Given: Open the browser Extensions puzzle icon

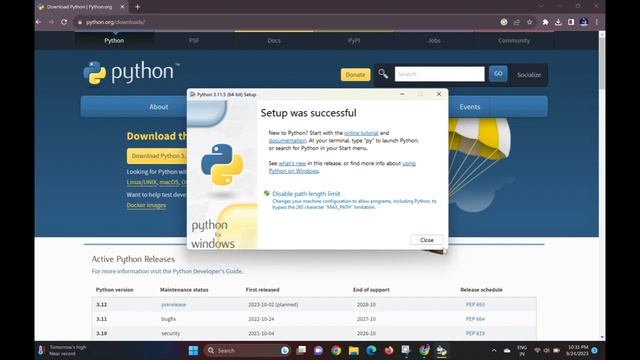Looking at the screenshot, I should [545, 22].
